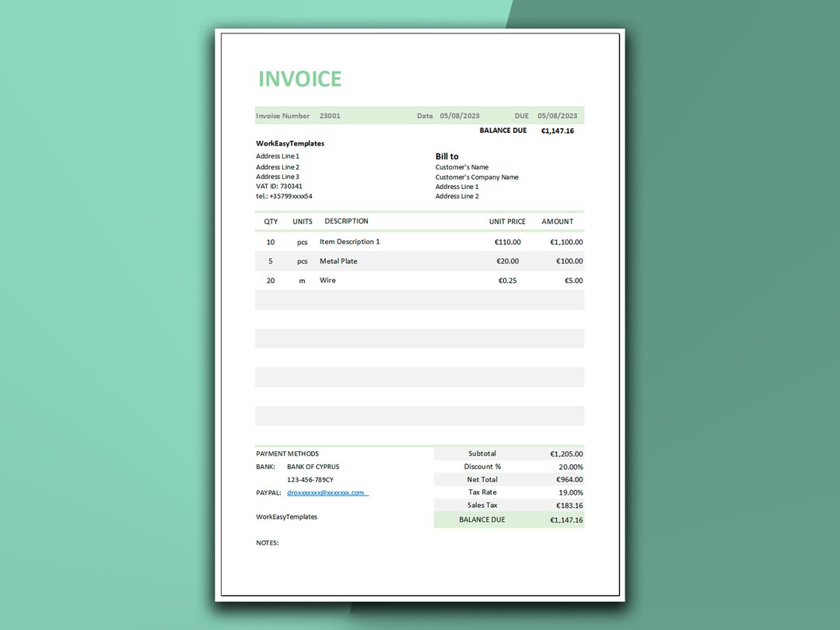The width and height of the screenshot is (840, 630).
Task: Click the BANK OF CYPRUS entry
Action: click(313, 467)
